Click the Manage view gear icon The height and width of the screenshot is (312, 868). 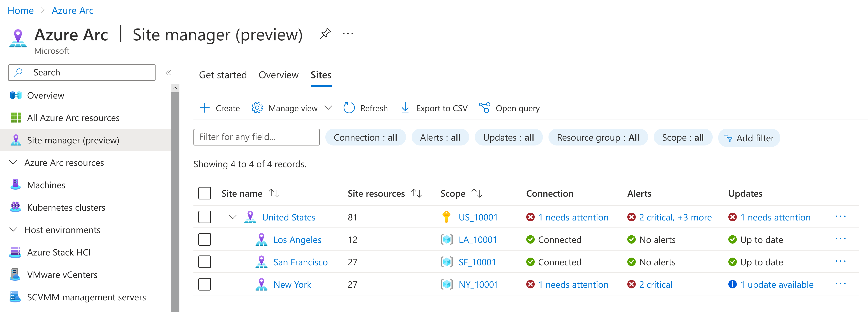point(257,108)
